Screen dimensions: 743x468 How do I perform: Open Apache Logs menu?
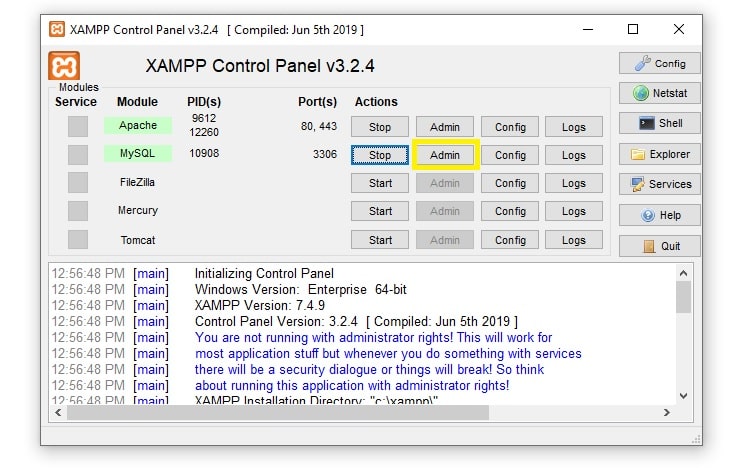tap(574, 127)
